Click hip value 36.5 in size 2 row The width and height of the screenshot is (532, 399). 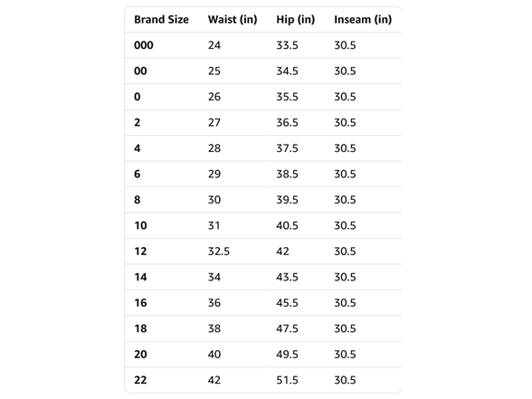coord(287,122)
